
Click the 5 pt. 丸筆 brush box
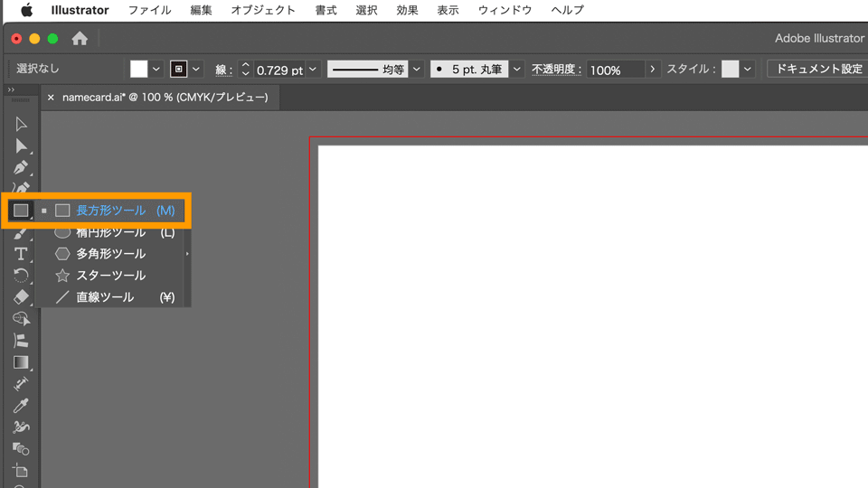[469, 70]
